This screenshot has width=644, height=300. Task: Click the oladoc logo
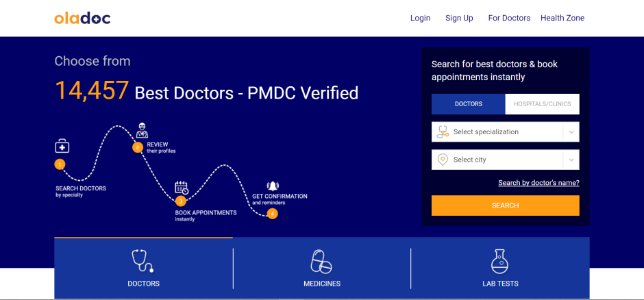[x=82, y=18]
